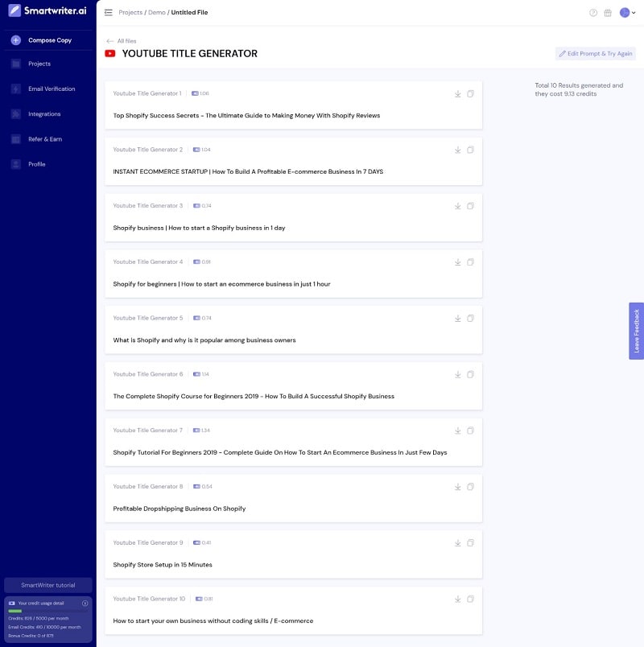Download Youtube Title Generator 6 result
The width and height of the screenshot is (644, 647).
pyautogui.click(x=458, y=374)
